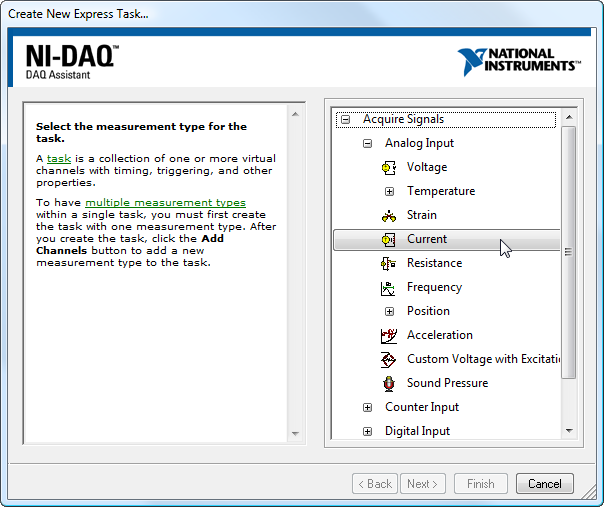Click the Sound Pressure microphone icon
The width and height of the screenshot is (604, 507).
(x=389, y=384)
